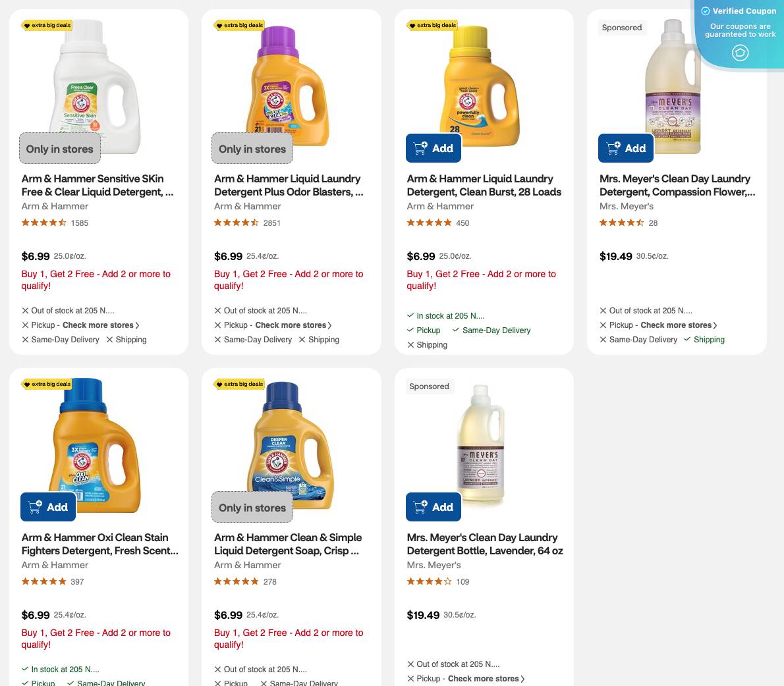Click the circular coupon icon in the banner corner
The width and height of the screenshot is (784, 686).
[x=739, y=54]
